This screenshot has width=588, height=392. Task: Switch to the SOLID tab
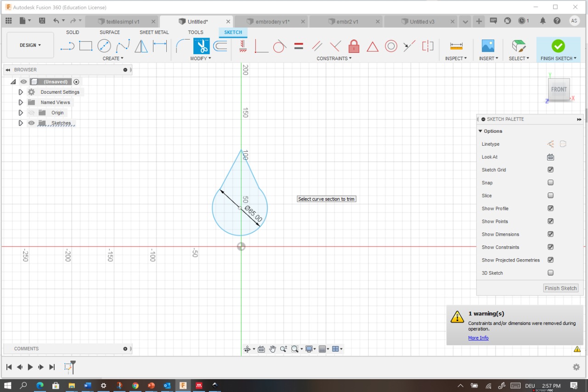tap(73, 32)
